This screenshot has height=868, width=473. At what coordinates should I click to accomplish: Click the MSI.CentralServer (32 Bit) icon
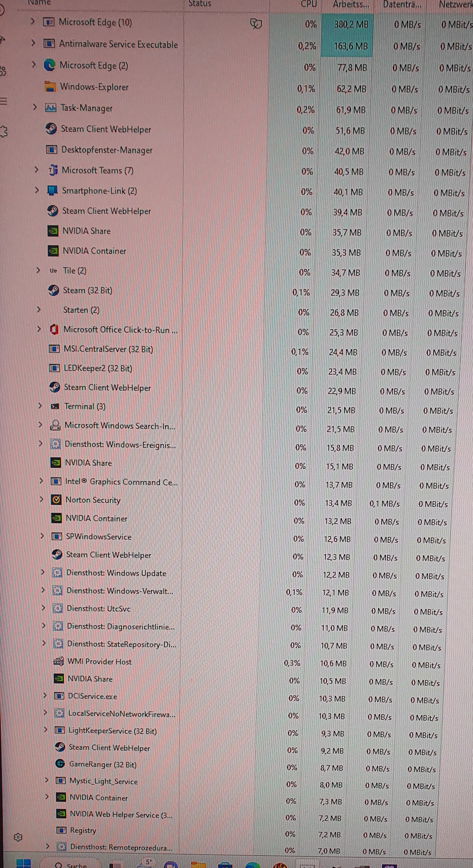54,349
